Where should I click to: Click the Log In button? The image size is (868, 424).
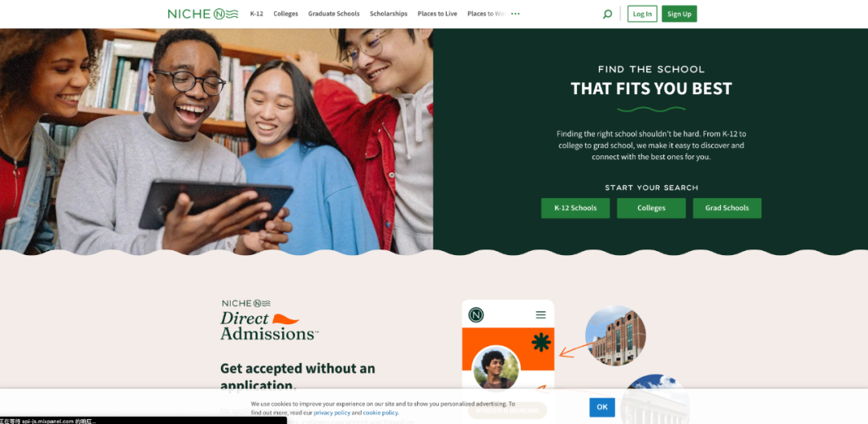coord(642,14)
